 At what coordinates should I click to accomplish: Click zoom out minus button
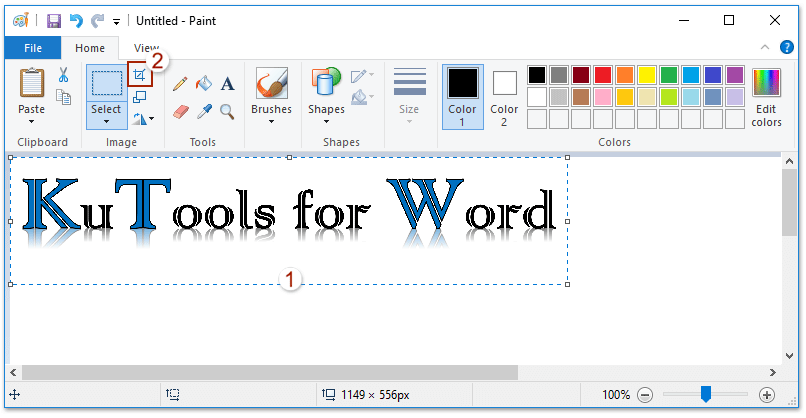(645, 395)
